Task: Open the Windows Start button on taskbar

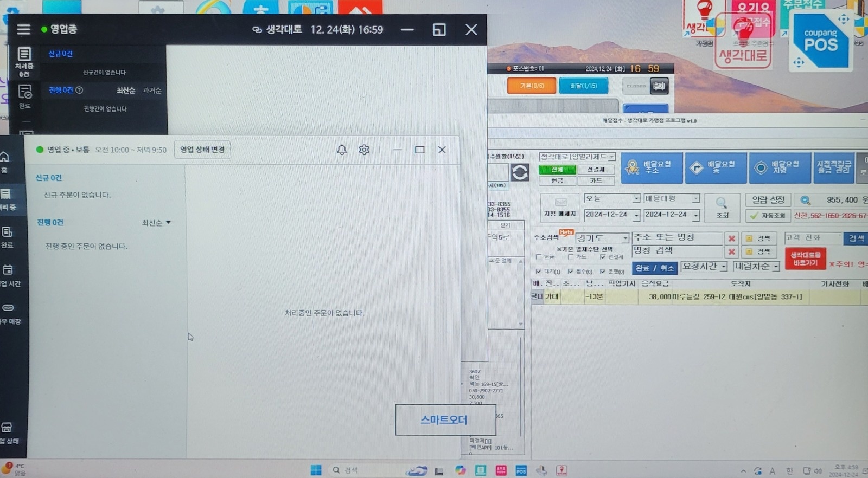Action: 316,470
